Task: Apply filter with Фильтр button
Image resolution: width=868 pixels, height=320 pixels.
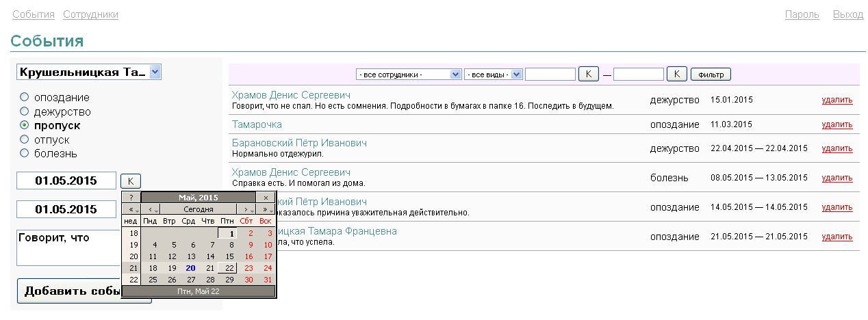Action: point(711,74)
